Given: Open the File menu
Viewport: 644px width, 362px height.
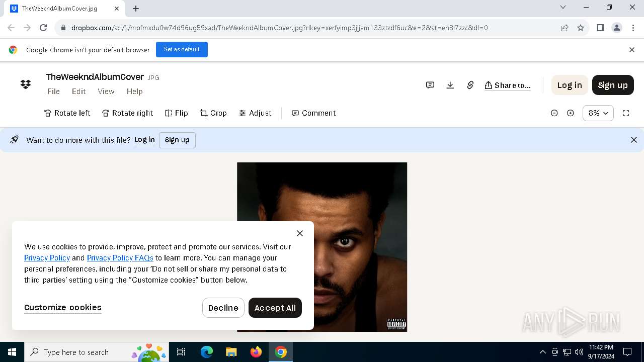Looking at the screenshot, I should coord(53,92).
